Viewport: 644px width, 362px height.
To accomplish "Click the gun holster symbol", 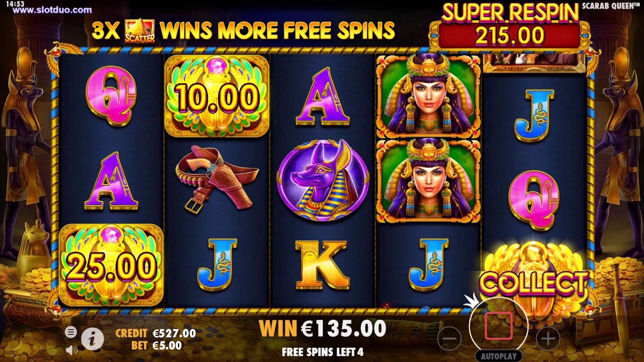I will point(217,179).
